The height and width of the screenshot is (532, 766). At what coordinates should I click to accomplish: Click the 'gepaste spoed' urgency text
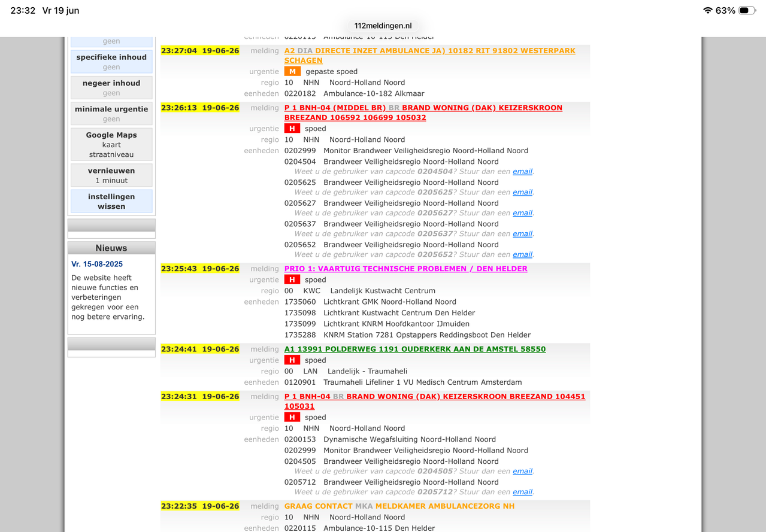coord(331,71)
